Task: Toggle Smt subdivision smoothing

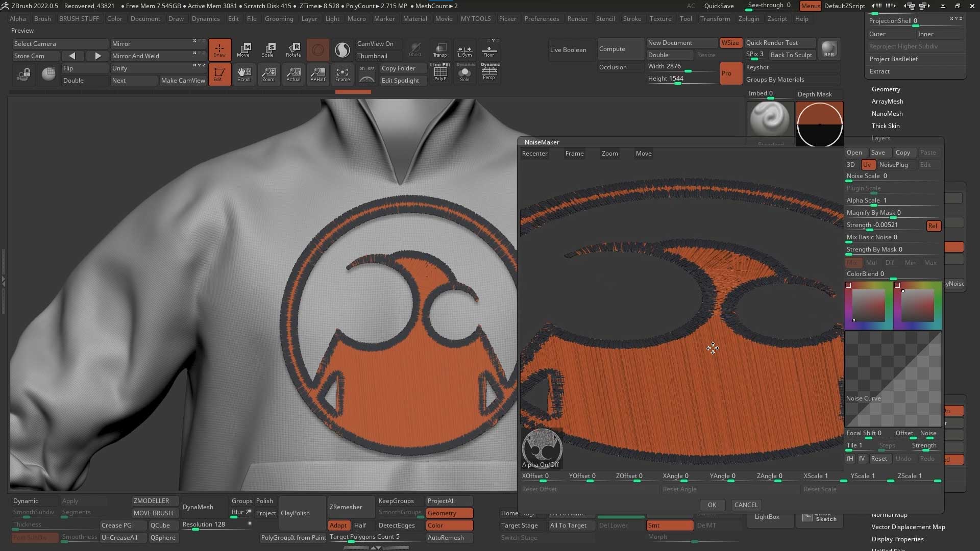Action: tap(670, 525)
